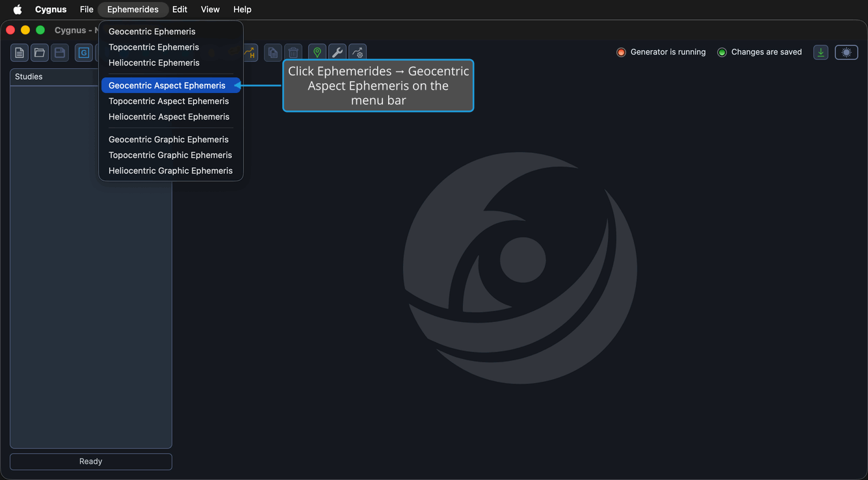This screenshot has width=868, height=480.
Task: Pick Heliocentric Graphic Ephemeris
Action: (x=171, y=170)
